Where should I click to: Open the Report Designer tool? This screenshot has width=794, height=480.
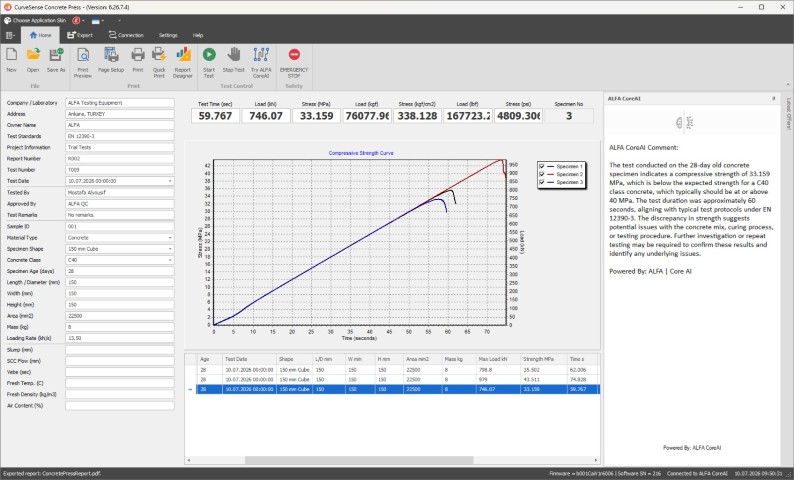pos(183,54)
